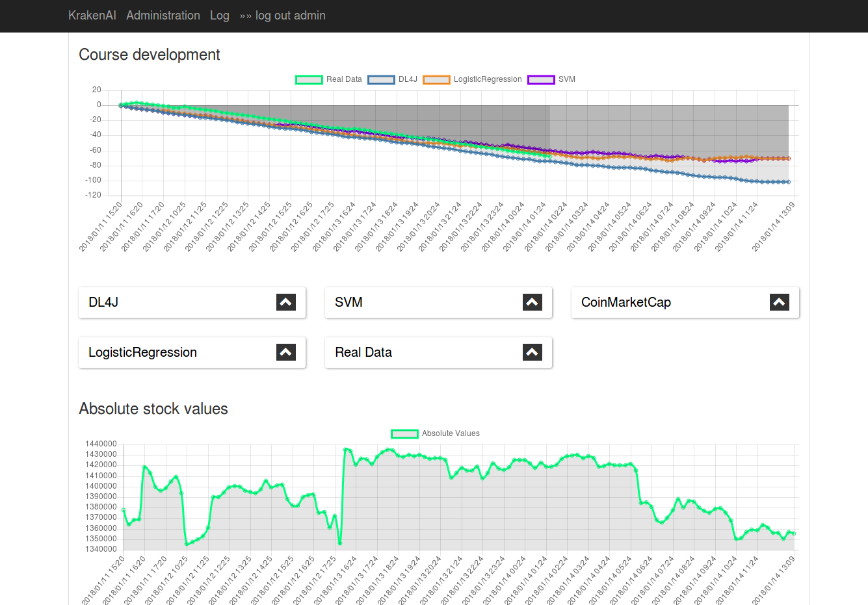Hide the DL4J series via legend
The width and height of the screenshot is (868, 605).
tap(408, 79)
